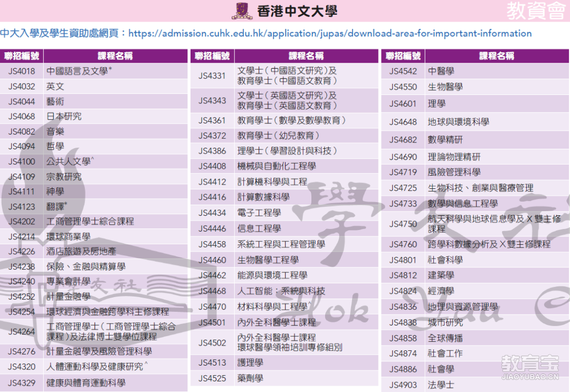The width and height of the screenshot is (570, 392).
Task: Click the 英文 programme name
Action: pos(55,87)
